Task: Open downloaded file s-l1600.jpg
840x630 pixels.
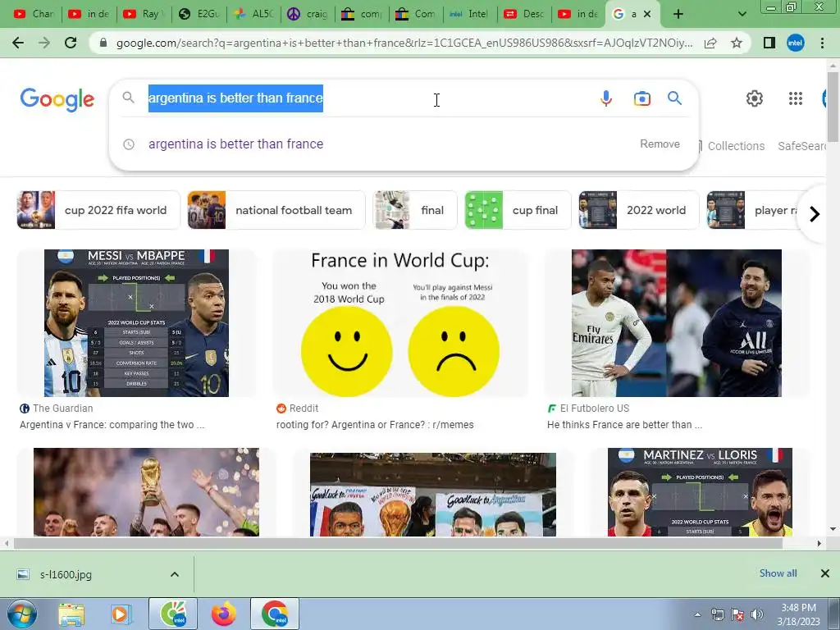Action: 66,574
